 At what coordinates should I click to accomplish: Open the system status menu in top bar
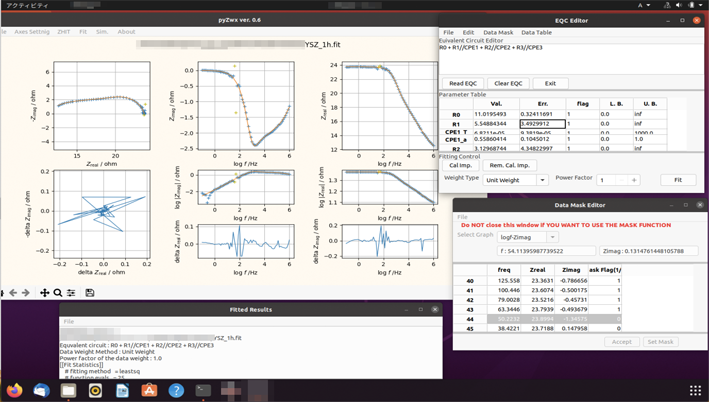click(690, 5)
